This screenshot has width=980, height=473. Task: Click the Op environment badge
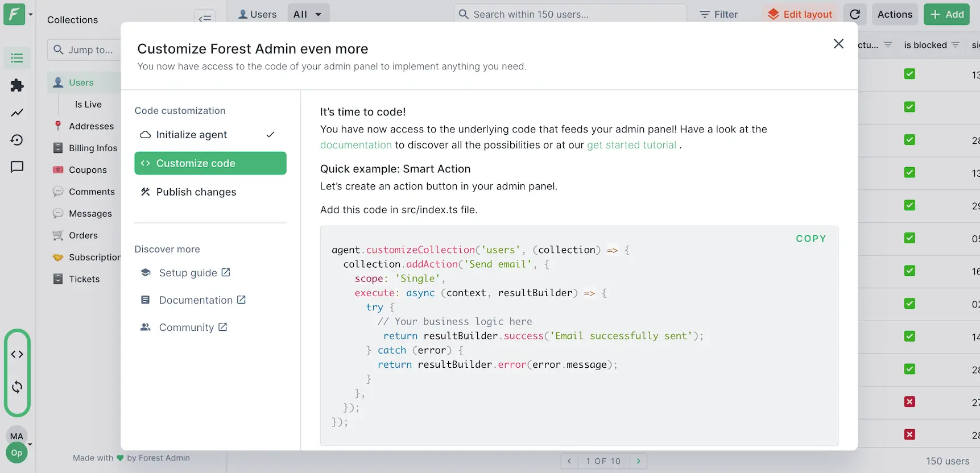(16, 453)
